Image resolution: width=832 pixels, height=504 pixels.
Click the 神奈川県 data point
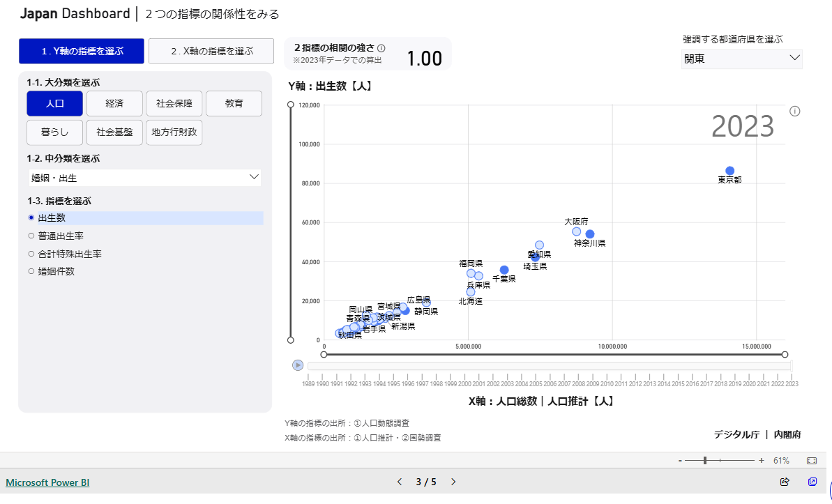(589, 234)
